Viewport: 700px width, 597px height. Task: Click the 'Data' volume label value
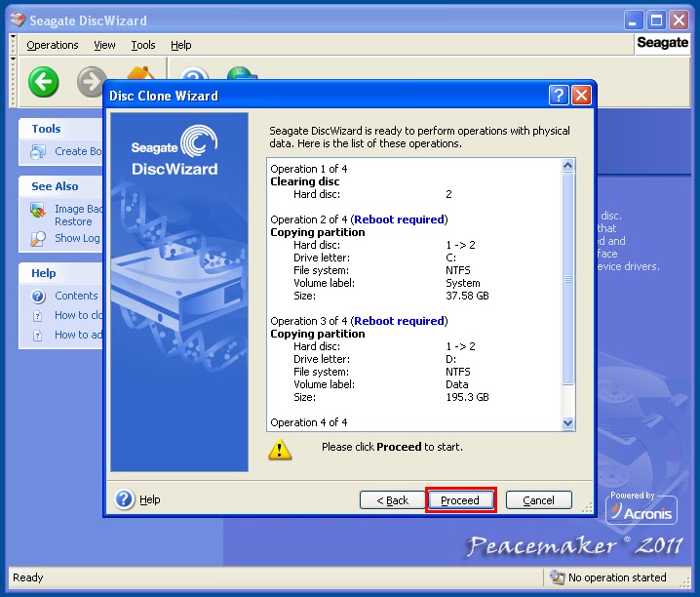(457, 384)
